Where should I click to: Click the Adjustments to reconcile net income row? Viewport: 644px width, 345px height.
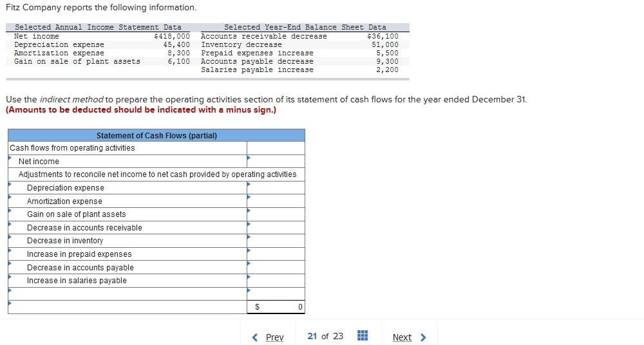pyautogui.click(x=156, y=174)
